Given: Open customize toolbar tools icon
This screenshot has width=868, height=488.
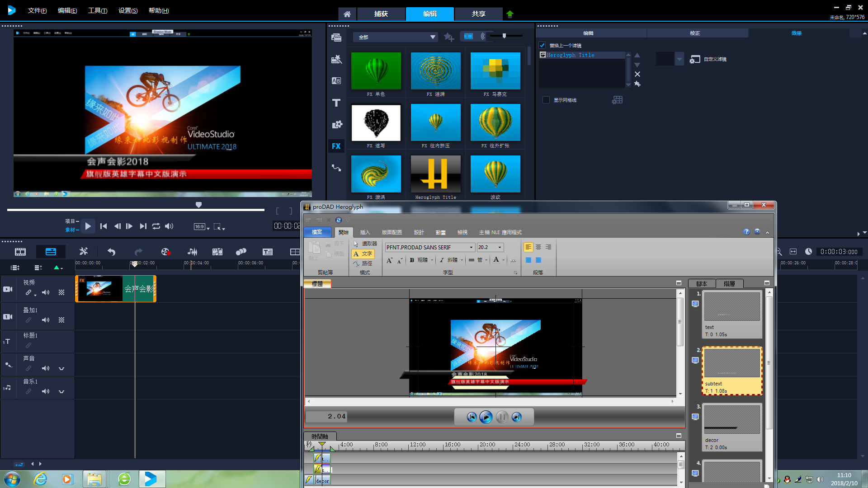Looking at the screenshot, I should tap(83, 252).
